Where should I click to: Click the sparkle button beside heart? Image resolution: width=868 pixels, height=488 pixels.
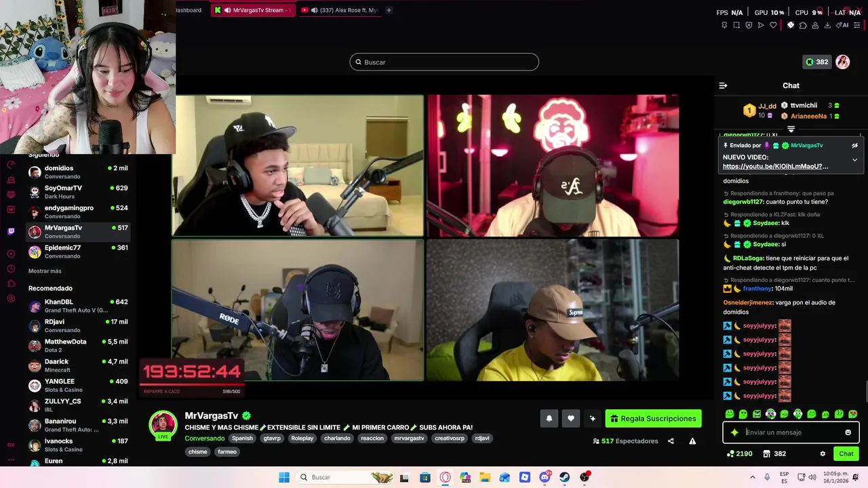pos(593,418)
